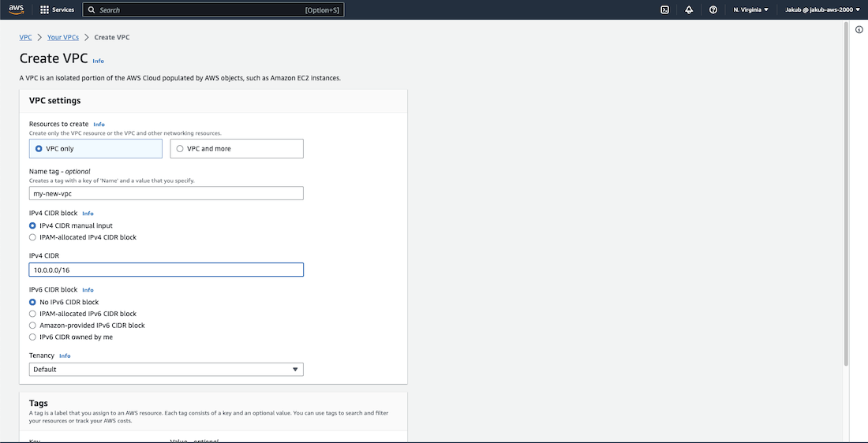This screenshot has width=868, height=443.
Task: Click the IPv4 CIDR input field
Action: [166, 270]
